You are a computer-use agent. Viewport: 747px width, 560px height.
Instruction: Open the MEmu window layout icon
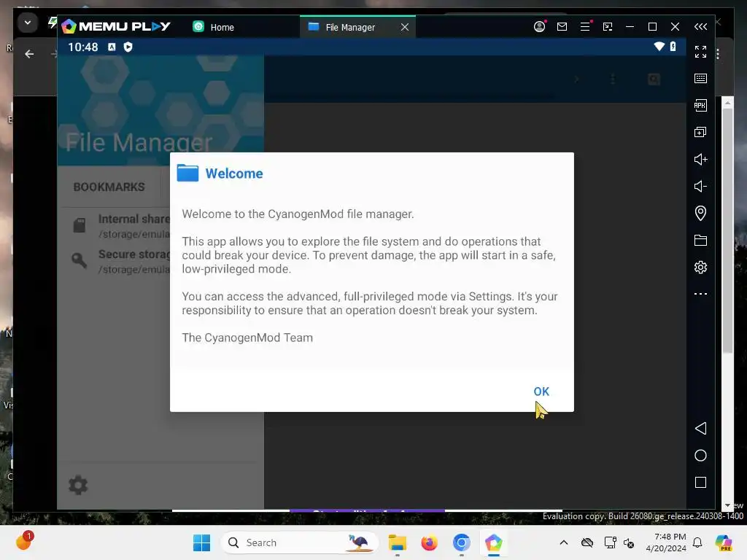tap(608, 27)
